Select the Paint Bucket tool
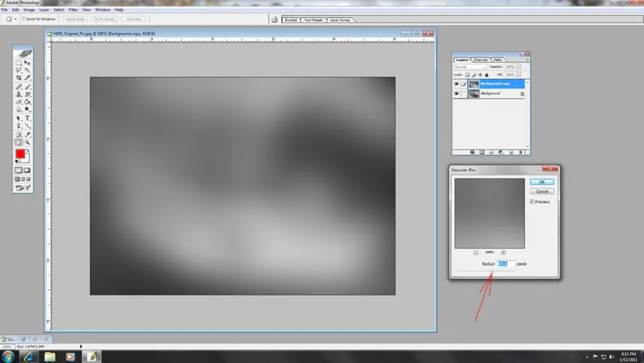 pos(28,101)
